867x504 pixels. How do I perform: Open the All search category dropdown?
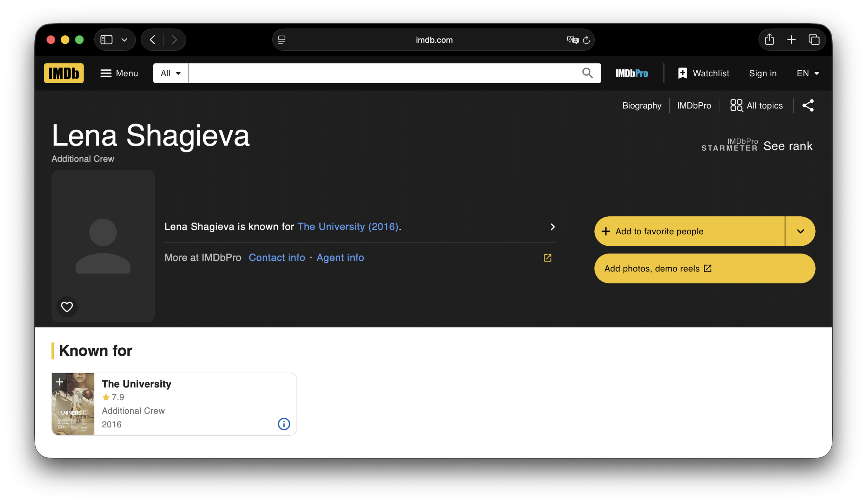(171, 73)
